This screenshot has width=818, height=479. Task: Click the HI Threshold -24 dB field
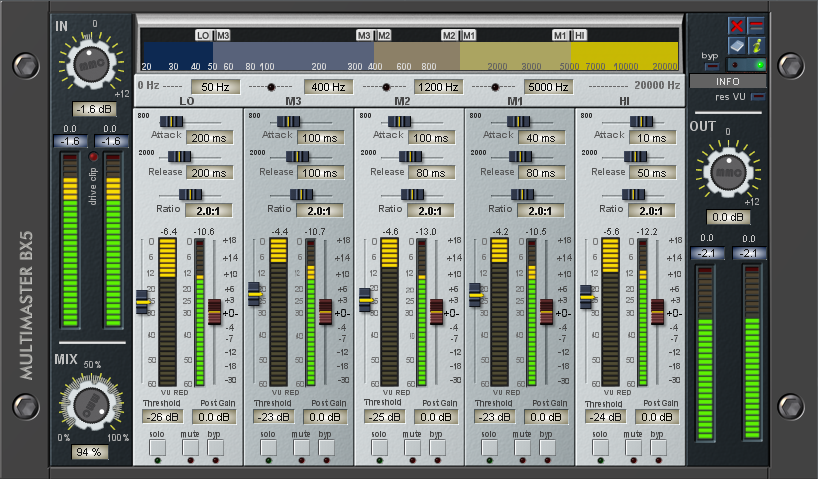[x=605, y=417]
